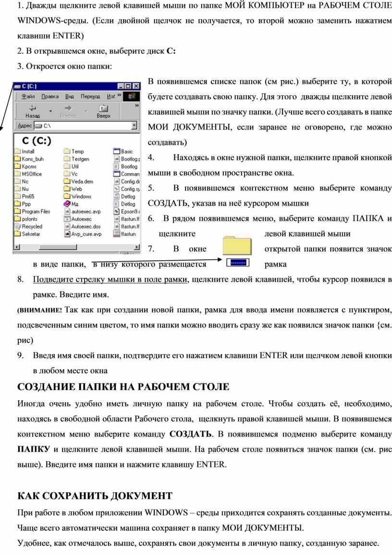Select the autoexec.avp file name

pyautogui.click(x=86, y=212)
